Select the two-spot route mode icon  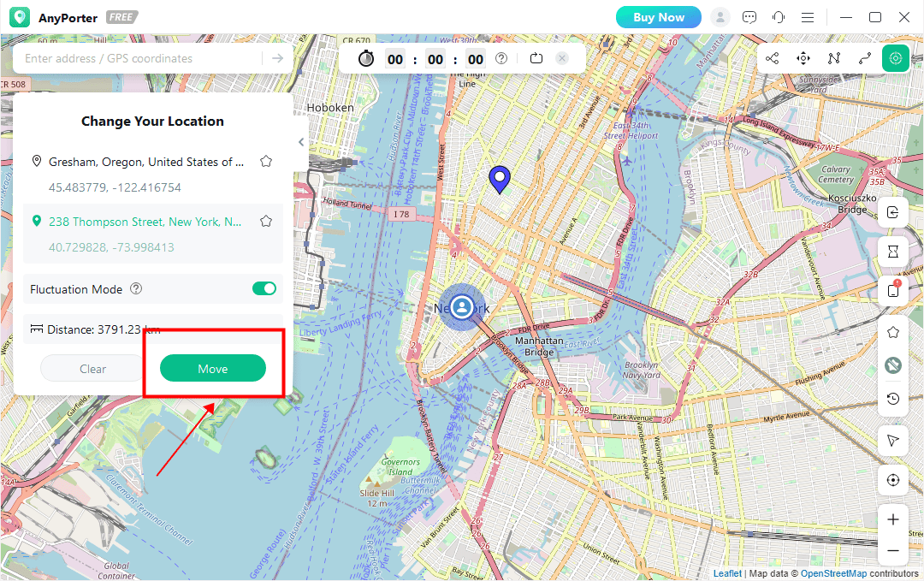tap(864, 58)
